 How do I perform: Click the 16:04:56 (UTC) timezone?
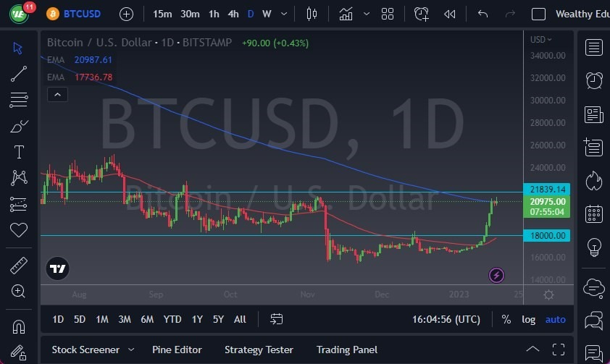click(x=446, y=319)
